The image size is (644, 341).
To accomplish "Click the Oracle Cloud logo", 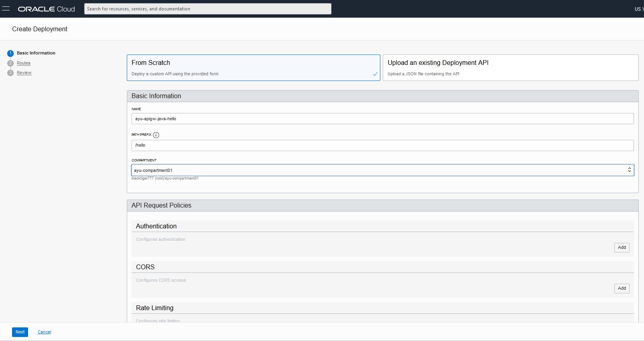I will [x=47, y=9].
